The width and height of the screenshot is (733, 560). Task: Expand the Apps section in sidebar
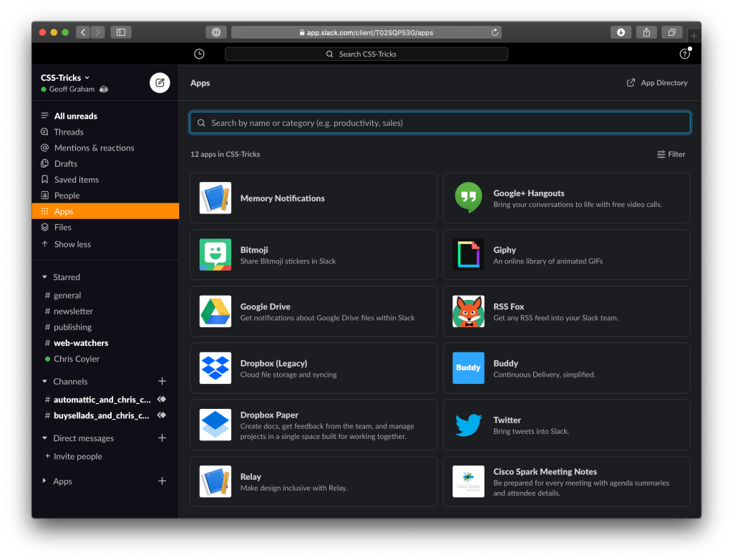44,481
